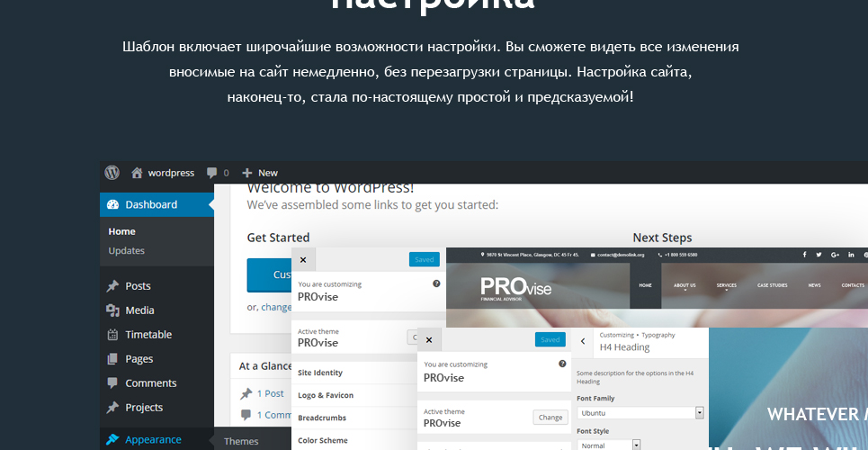Open the comments bubble showing 0

click(218, 173)
